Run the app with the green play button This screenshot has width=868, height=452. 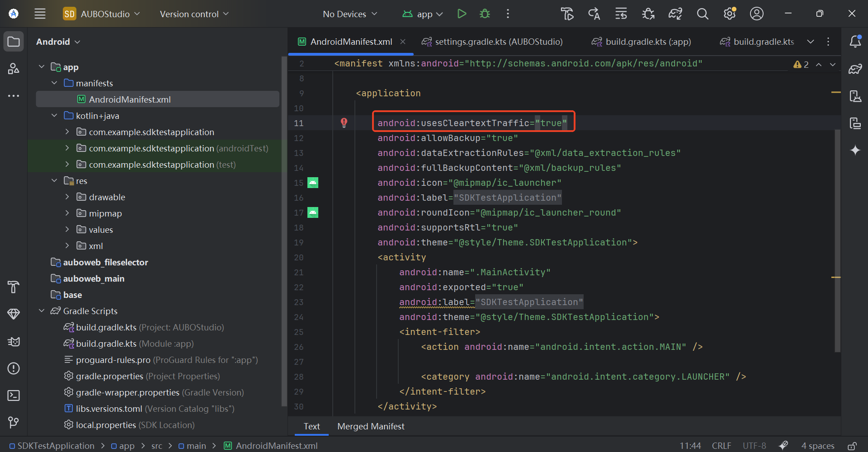(x=462, y=14)
